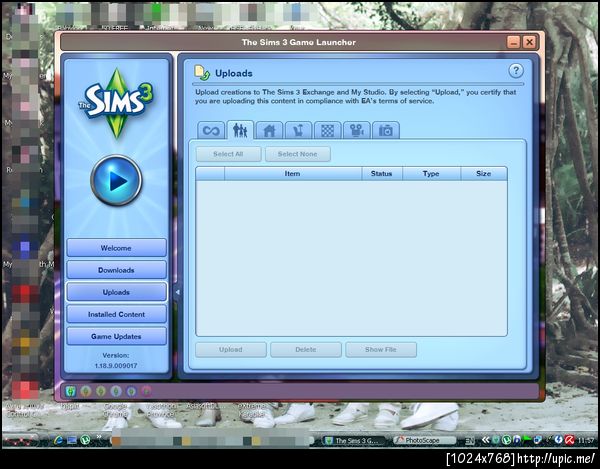Close the Sims 3 Game Launcher window
This screenshot has height=469, width=600.
pos(529,42)
